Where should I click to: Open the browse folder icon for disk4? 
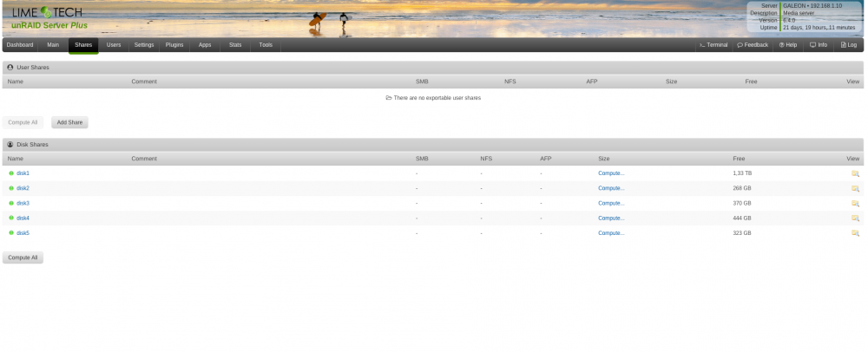pos(855,218)
